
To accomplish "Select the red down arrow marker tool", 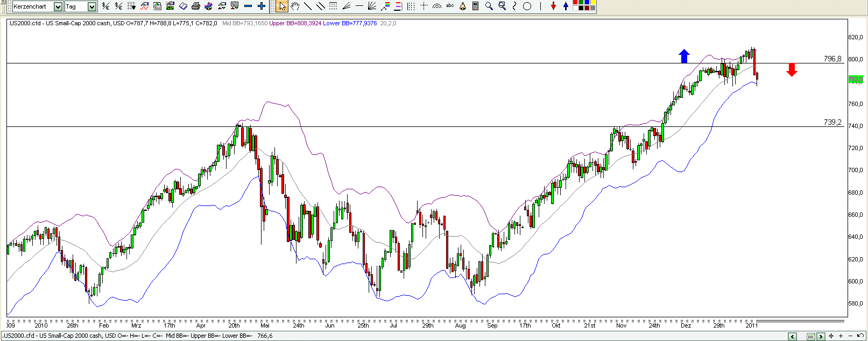I will 553,6.
